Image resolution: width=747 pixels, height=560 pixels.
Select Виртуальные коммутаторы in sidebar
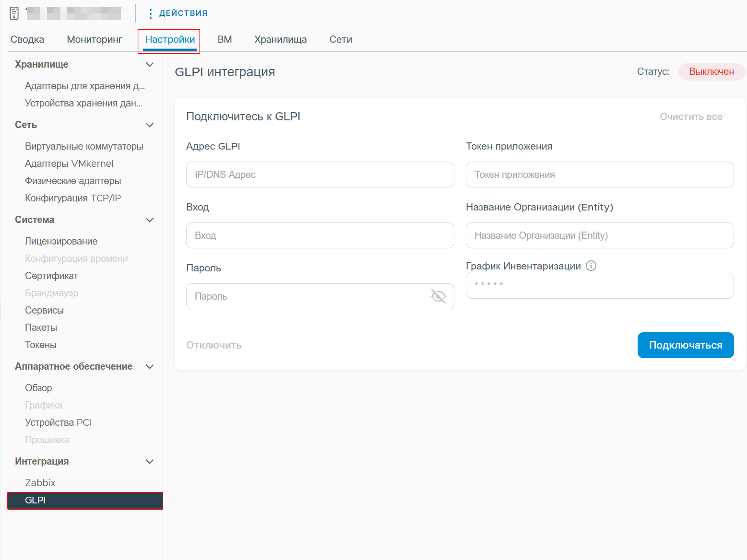click(84, 146)
